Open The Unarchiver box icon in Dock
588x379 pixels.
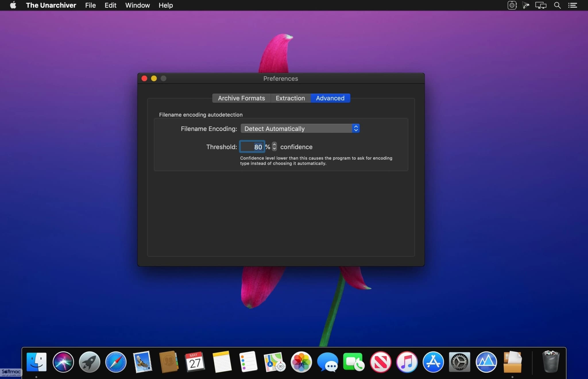pyautogui.click(x=512, y=362)
